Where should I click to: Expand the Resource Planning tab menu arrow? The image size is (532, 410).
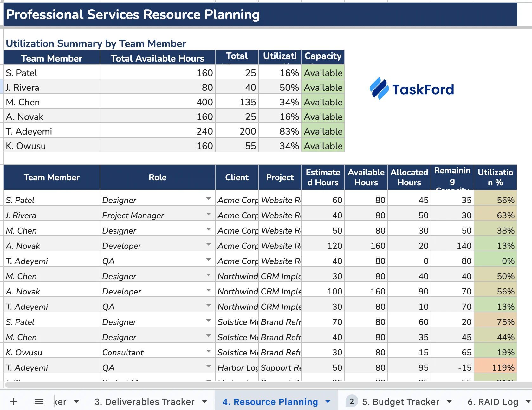tap(328, 402)
